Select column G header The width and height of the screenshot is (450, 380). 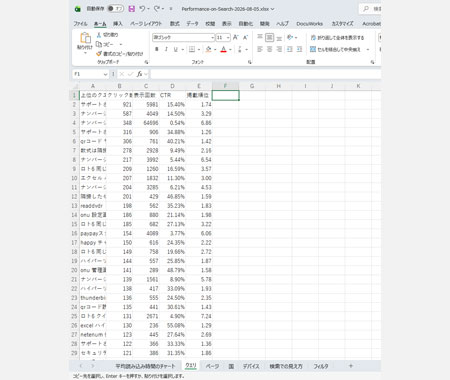coord(252,86)
